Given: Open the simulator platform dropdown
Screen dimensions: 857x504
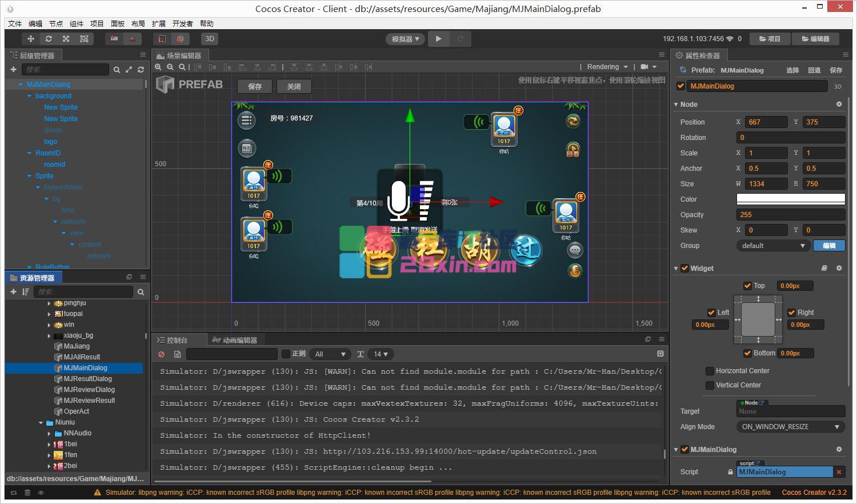Looking at the screenshot, I should click(405, 39).
